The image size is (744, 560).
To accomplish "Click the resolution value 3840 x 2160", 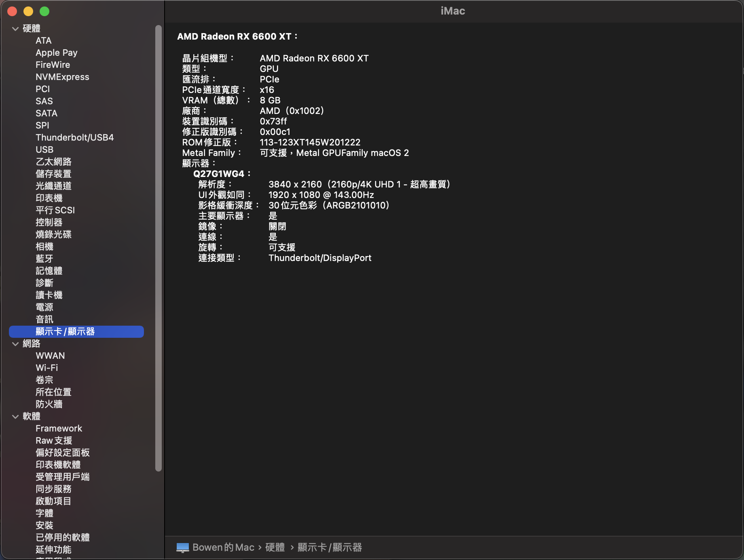I will tap(295, 185).
